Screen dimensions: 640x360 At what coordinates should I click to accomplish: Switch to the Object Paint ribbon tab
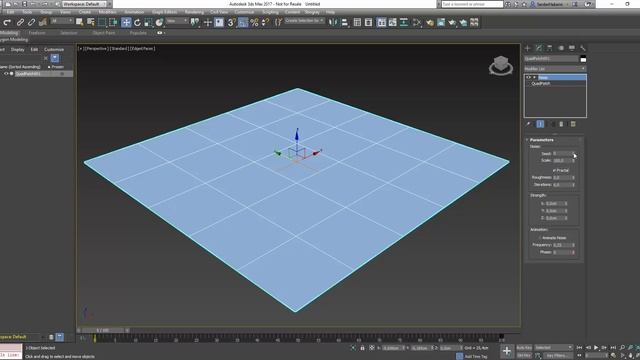point(104,33)
